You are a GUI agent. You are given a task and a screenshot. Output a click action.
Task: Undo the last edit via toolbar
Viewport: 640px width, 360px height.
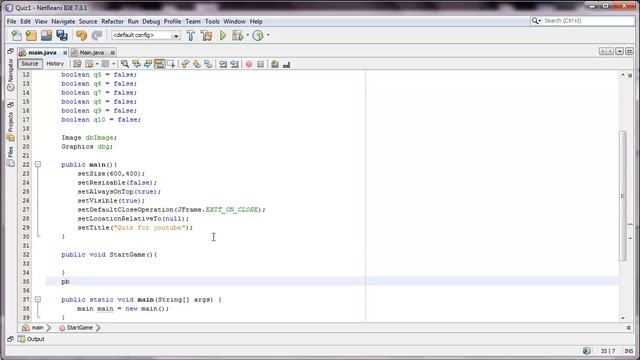pos(81,36)
